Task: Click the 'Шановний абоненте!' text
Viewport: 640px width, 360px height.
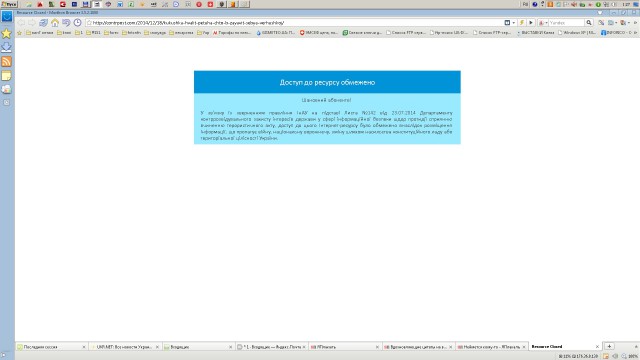Action: (327, 100)
